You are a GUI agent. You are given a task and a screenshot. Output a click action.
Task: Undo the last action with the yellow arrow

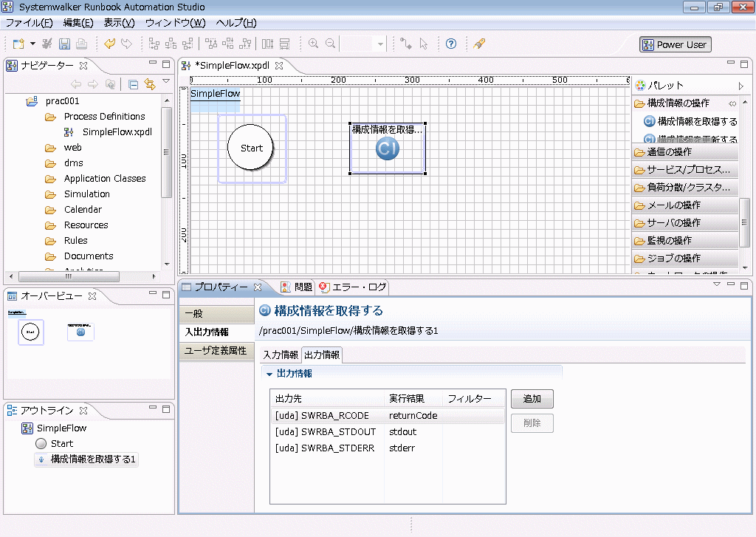point(109,44)
